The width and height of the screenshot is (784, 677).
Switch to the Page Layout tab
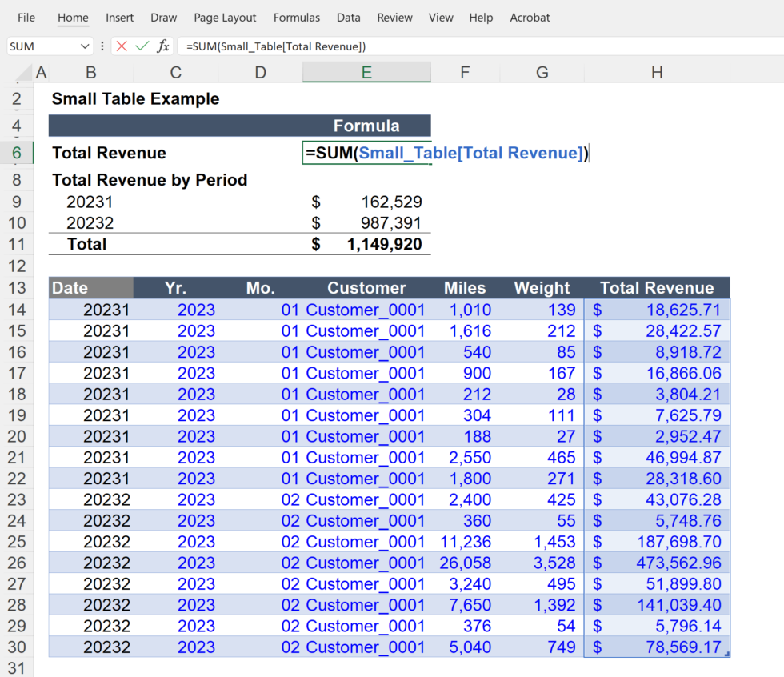(226, 17)
